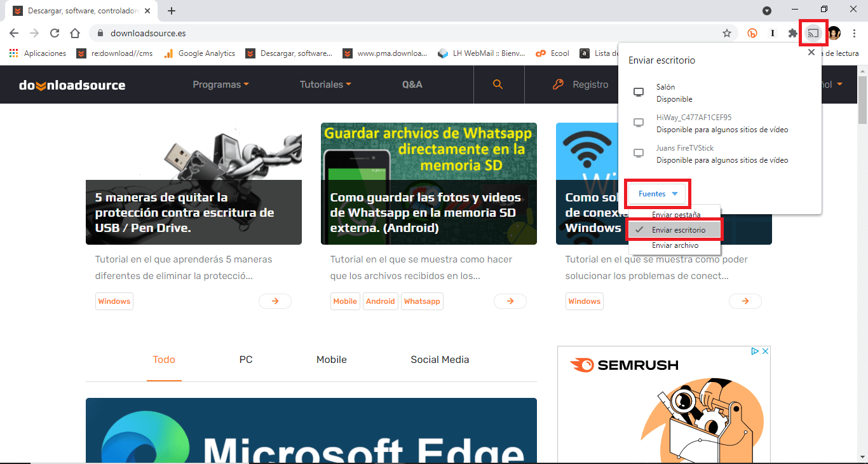
Task: Open the Descargar, software... bookmark
Action: (289, 53)
